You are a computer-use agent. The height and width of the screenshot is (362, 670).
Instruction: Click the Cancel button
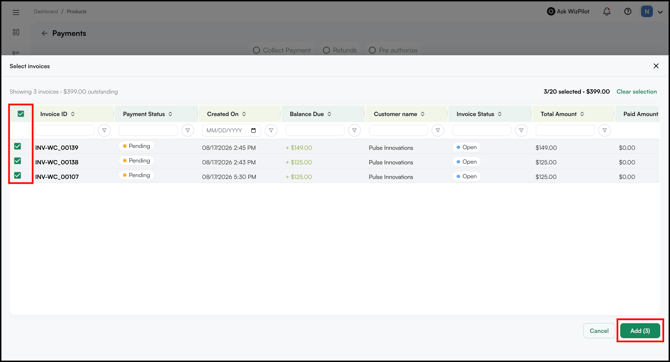click(599, 331)
